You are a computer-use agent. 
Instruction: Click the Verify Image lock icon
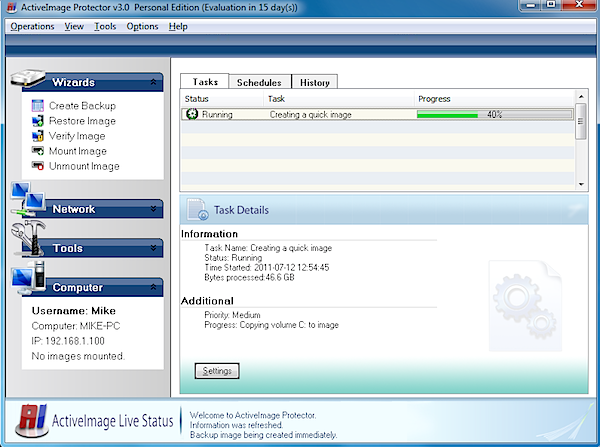[x=38, y=136]
